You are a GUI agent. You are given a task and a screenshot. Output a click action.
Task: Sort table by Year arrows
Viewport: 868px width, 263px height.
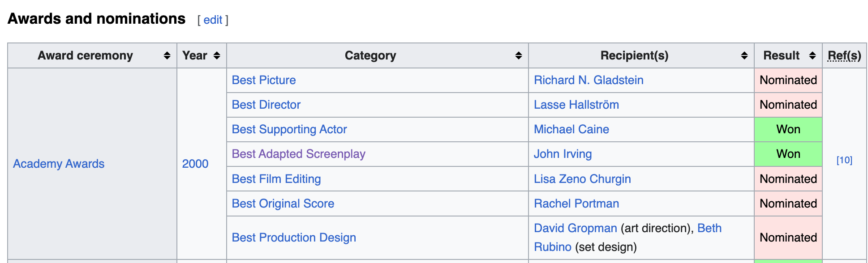[217, 55]
